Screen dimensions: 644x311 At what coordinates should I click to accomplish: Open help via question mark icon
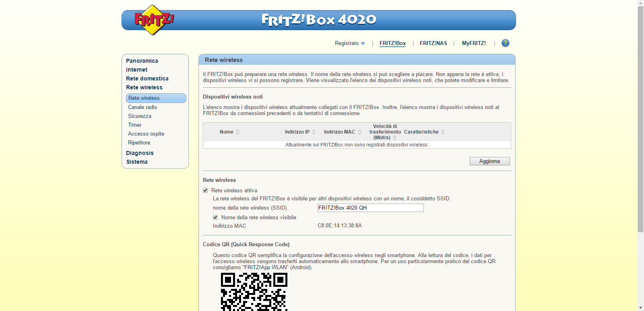coord(505,43)
